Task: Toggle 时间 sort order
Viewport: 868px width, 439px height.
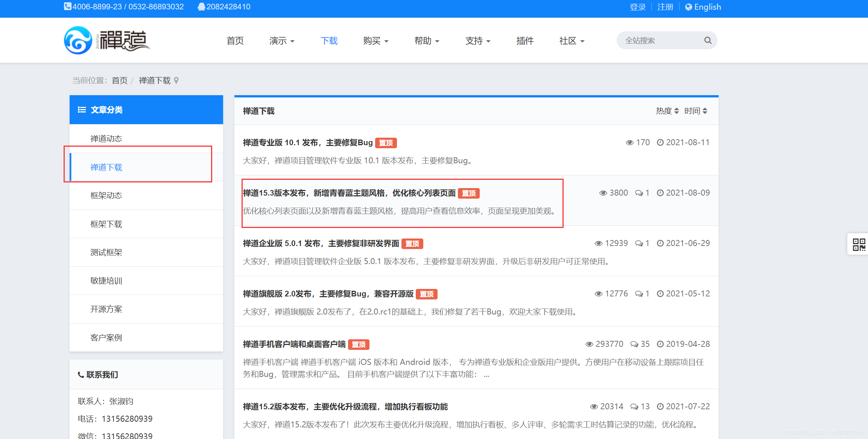Action: click(695, 111)
